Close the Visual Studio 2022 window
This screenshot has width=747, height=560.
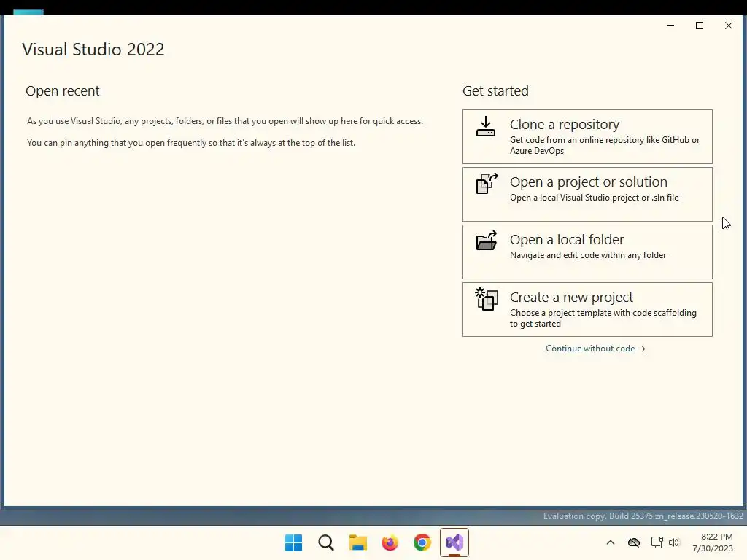pos(729,26)
